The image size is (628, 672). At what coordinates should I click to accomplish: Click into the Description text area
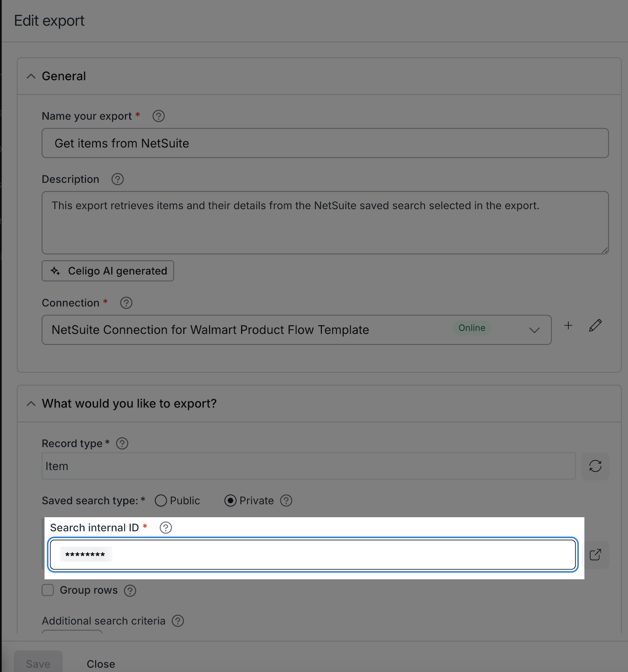pos(325,222)
